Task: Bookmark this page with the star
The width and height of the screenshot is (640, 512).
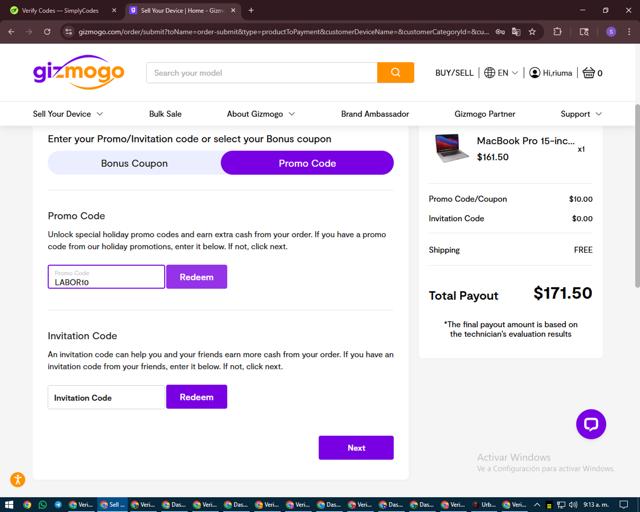Action: coord(532,32)
